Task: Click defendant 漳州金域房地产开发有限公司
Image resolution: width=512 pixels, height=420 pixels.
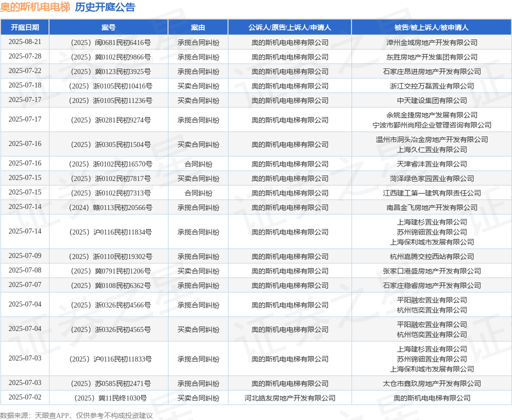Action: 431,42
